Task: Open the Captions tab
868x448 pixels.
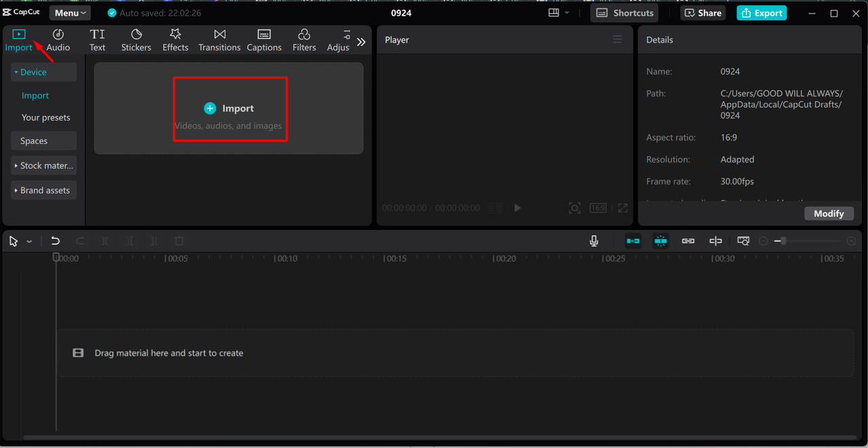Action: [264, 41]
